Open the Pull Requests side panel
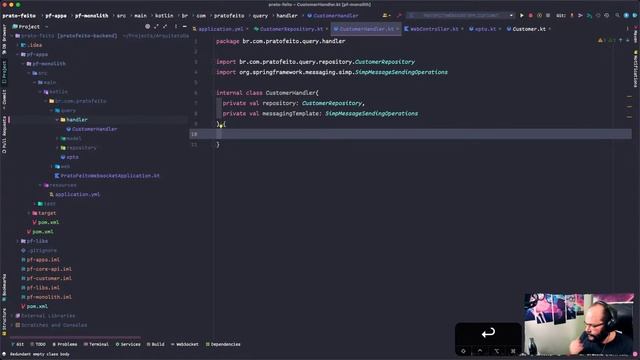Screen dimensions: 640x360 tap(4, 135)
